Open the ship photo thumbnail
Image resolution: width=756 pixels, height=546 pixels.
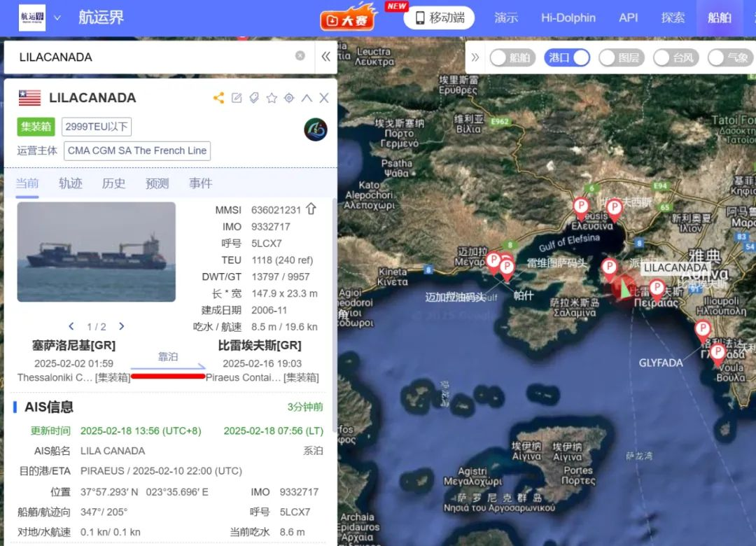pos(97,252)
